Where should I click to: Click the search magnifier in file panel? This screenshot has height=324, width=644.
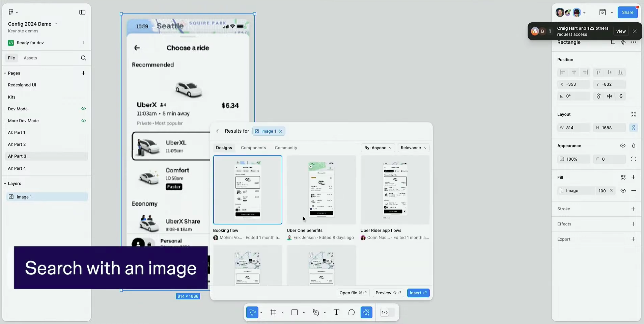pos(83,58)
